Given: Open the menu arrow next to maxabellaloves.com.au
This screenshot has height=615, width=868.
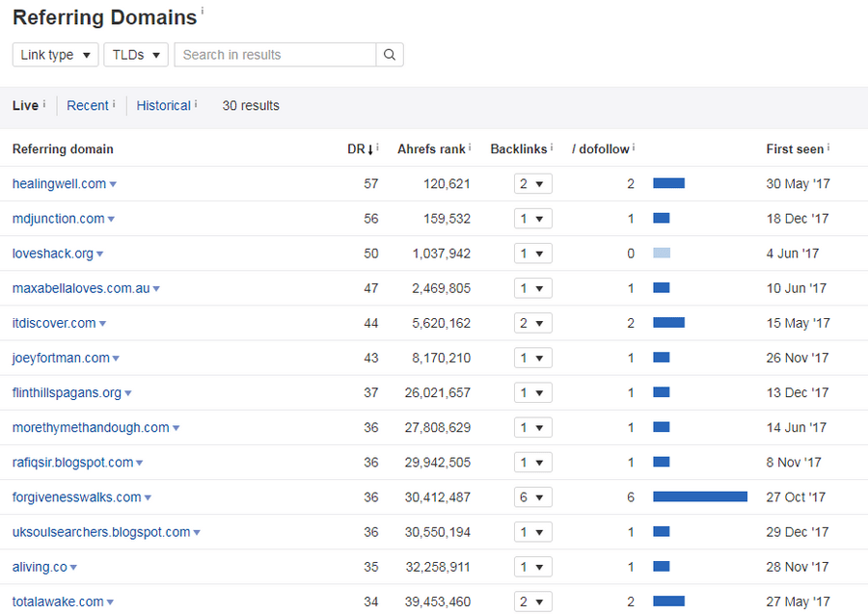Looking at the screenshot, I should point(156,289).
